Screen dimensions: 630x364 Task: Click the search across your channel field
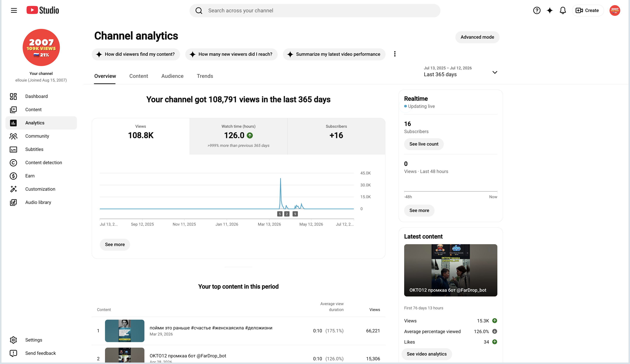tap(315, 10)
